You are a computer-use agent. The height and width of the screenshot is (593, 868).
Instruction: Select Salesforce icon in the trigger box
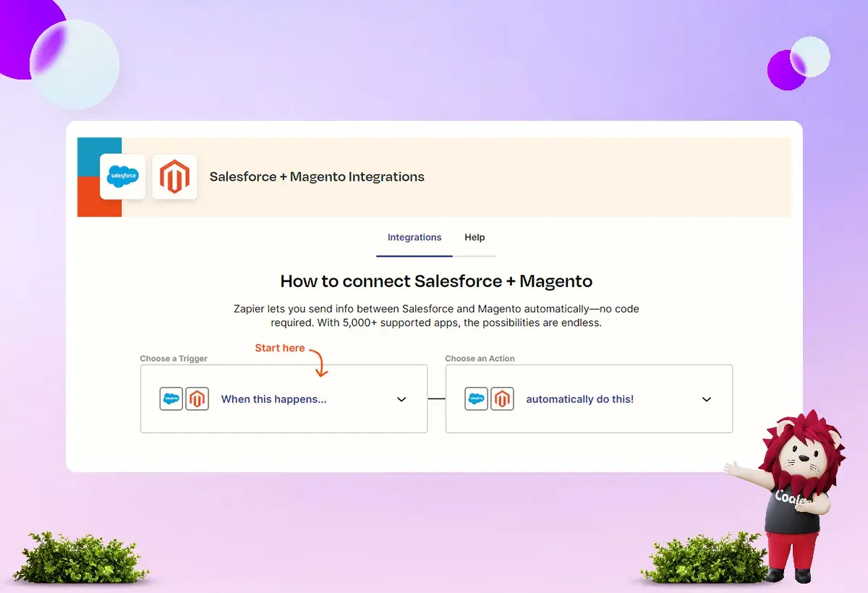pyautogui.click(x=171, y=399)
